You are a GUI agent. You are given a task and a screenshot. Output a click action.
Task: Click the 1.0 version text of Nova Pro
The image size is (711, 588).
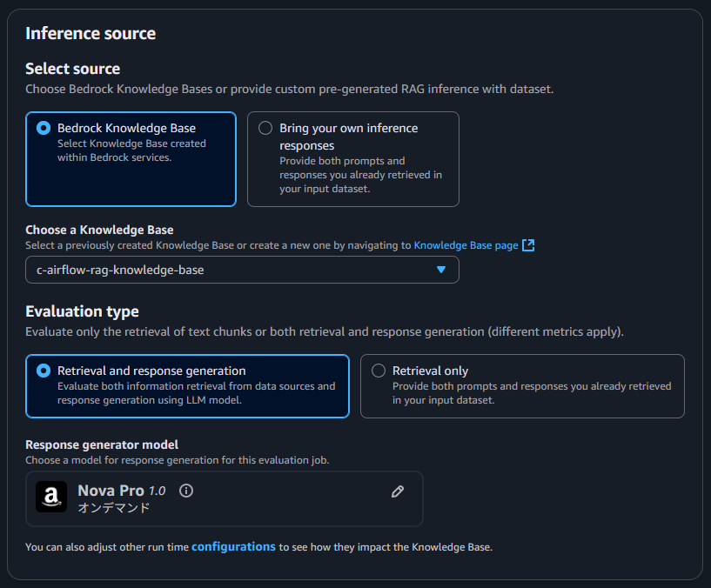click(157, 491)
